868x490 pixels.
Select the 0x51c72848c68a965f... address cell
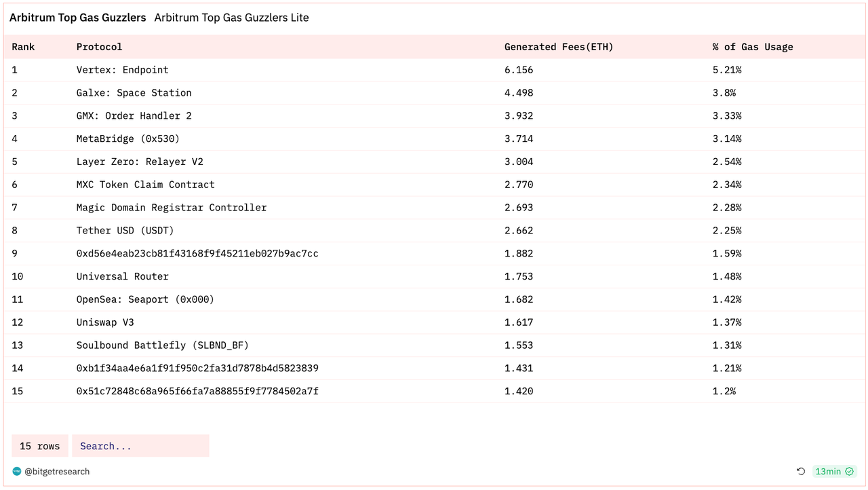coord(197,391)
